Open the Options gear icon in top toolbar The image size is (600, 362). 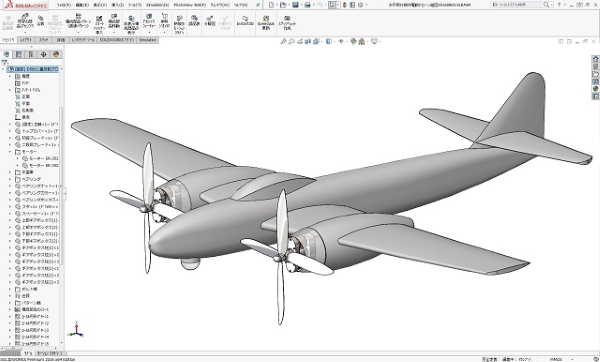(360, 5)
